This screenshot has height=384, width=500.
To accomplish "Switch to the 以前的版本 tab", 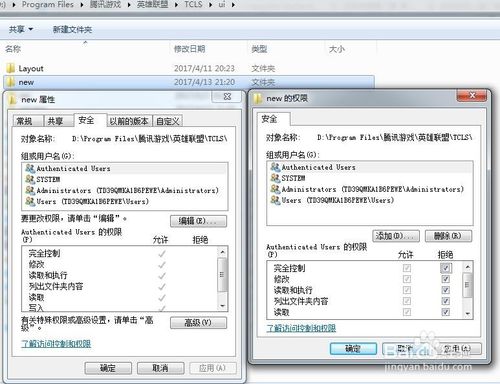I will tap(129, 121).
